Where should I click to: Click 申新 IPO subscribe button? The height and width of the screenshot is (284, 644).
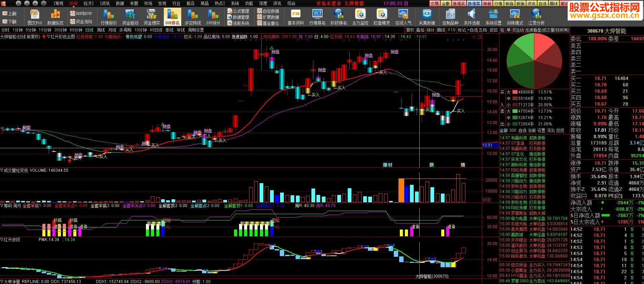[487, 4]
